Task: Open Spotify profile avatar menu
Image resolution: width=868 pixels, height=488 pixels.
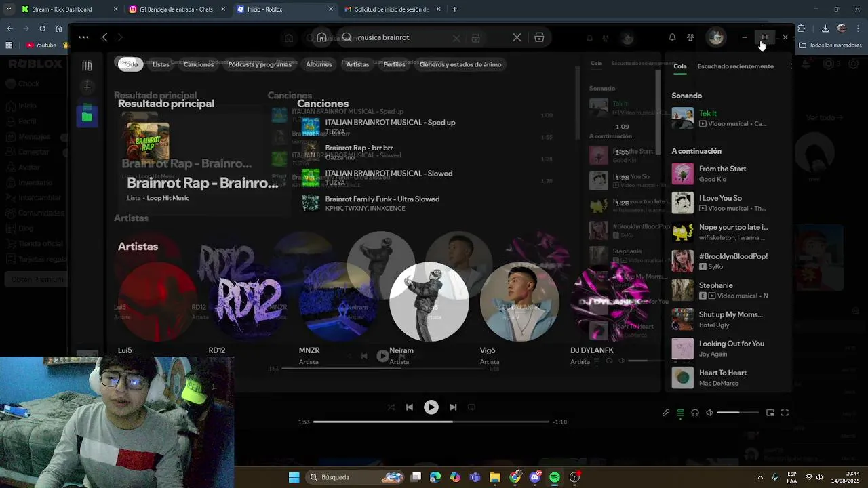Action: point(715,37)
